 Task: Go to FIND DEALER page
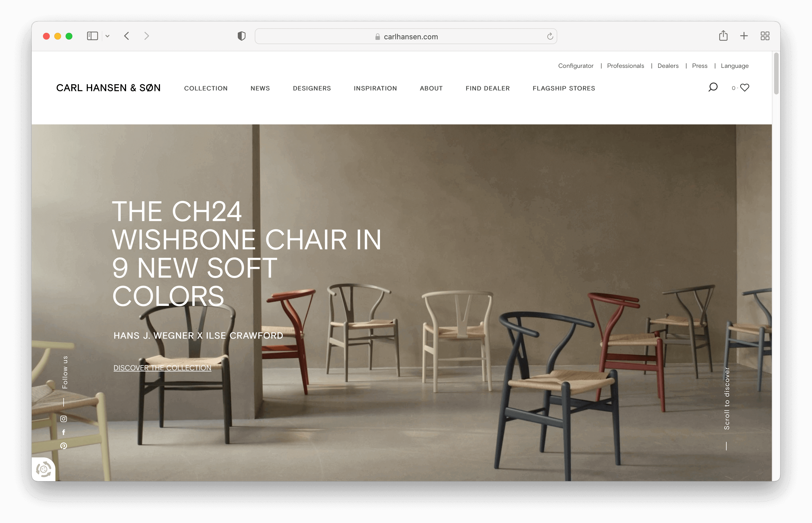[488, 88]
